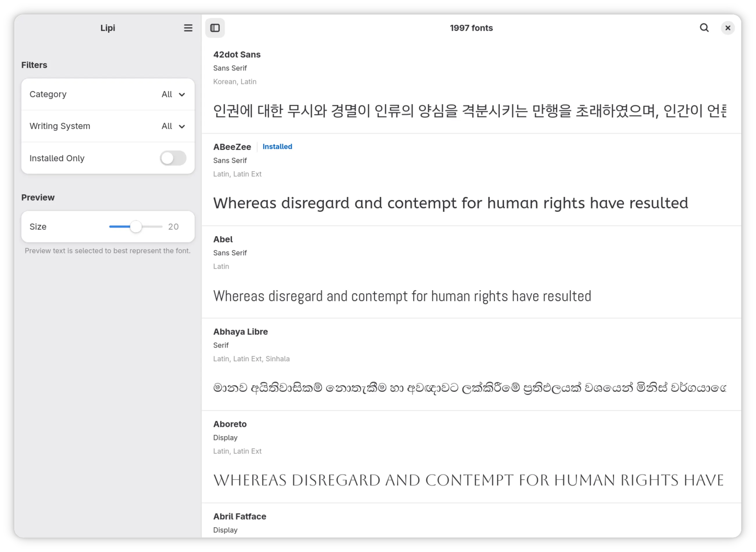
Task: Open the Category dropdown
Action: pos(108,94)
